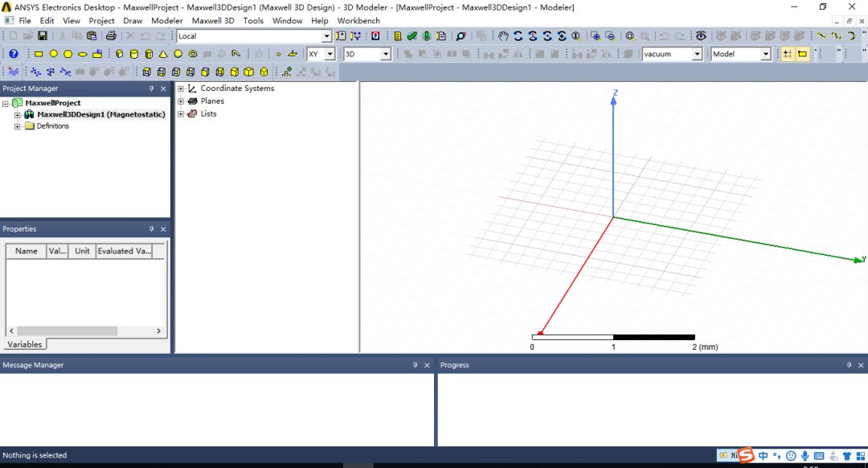Click the analysis setup wave icon
Image resolution: width=868 pixels, height=468 pixels.
point(14,72)
